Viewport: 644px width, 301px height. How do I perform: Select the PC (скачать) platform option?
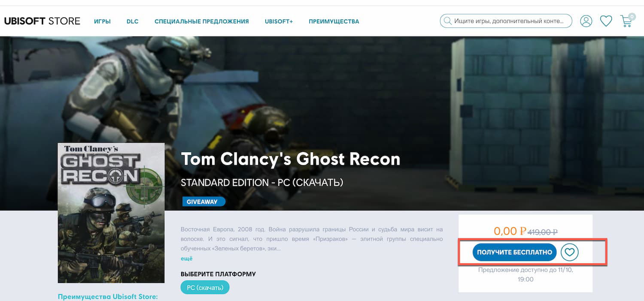tap(205, 287)
